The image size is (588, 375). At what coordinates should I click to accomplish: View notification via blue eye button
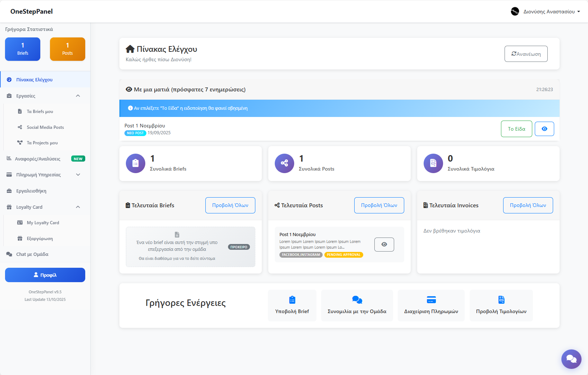(544, 129)
